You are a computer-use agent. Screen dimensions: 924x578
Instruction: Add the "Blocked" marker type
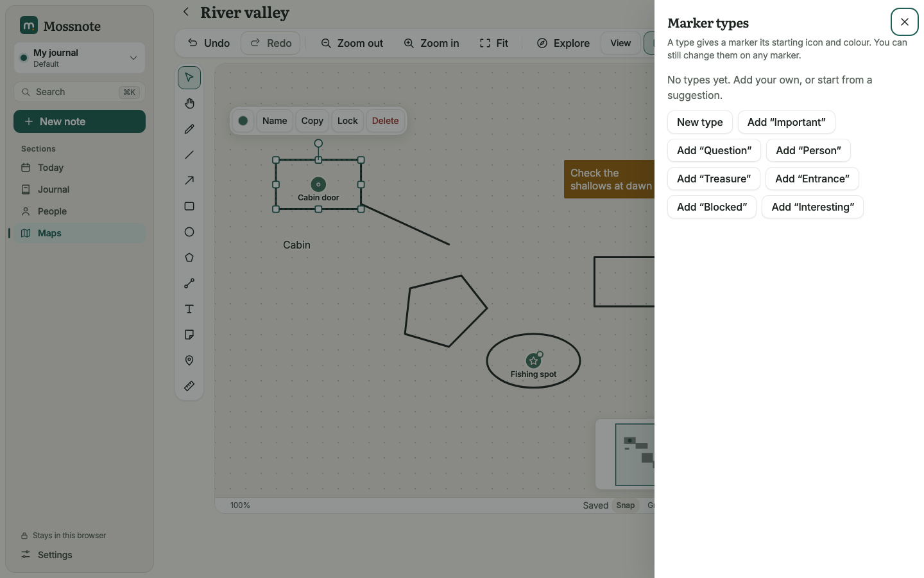pos(712,207)
